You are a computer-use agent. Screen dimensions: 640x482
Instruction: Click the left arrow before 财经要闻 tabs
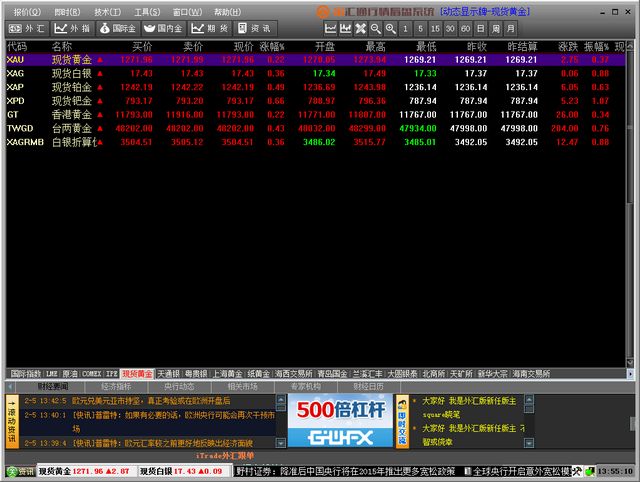[x=10, y=386]
